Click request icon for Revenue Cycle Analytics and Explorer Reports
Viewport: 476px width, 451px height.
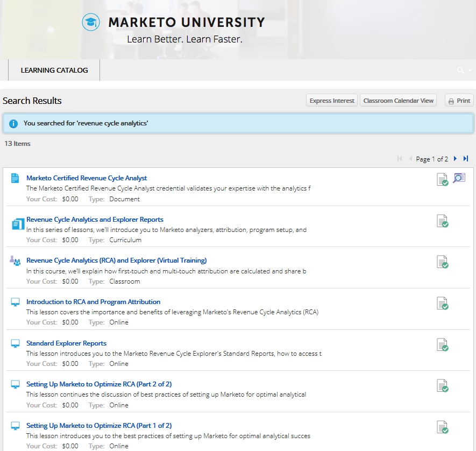[442, 221]
